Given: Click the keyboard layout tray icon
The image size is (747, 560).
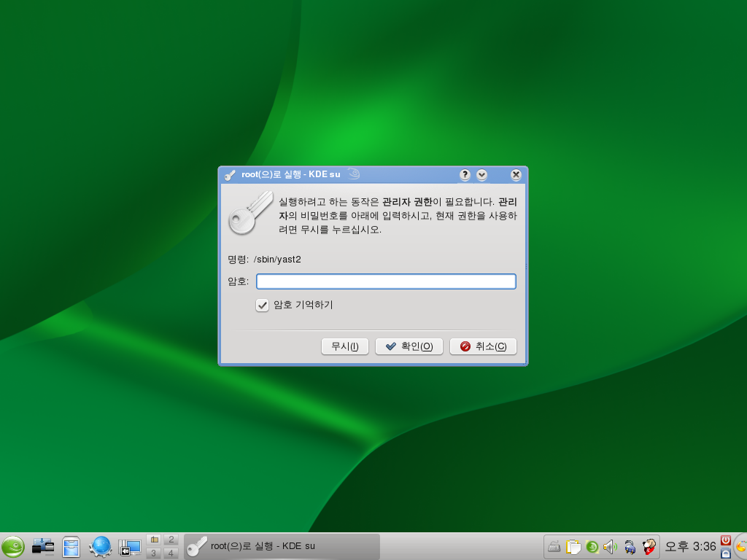Looking at the screenshot, I should click(554, 547).
